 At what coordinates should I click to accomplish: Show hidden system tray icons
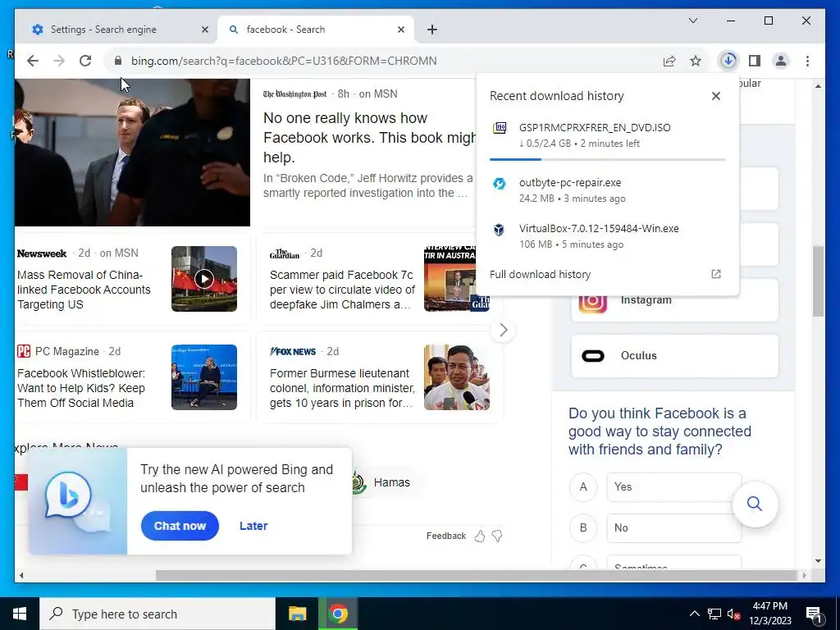[x=694, y=614]
